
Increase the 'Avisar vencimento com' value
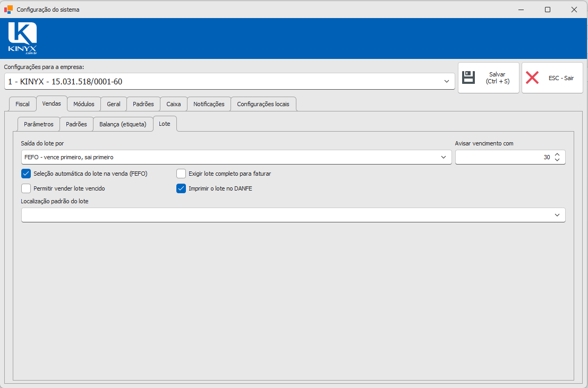pos(557,154)
